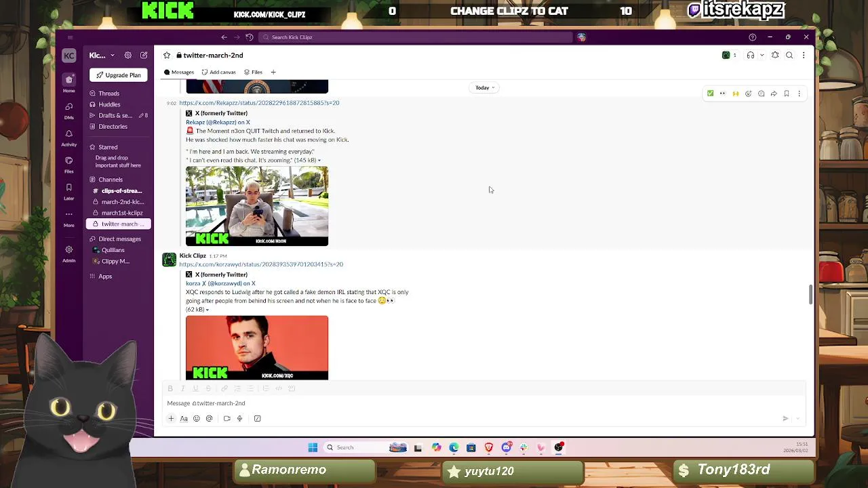React with the raised hands emoji

click(x=735, y=94)
